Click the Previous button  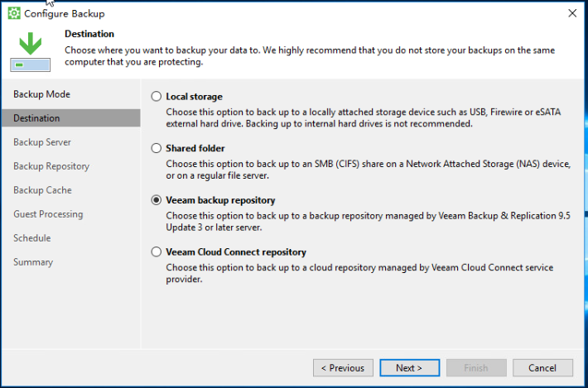tap(343, 368)
